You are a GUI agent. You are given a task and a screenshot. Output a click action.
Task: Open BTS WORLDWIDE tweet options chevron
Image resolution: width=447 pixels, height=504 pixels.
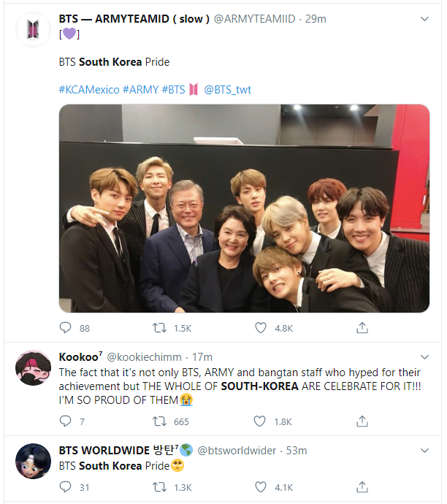tap(426, 451)
